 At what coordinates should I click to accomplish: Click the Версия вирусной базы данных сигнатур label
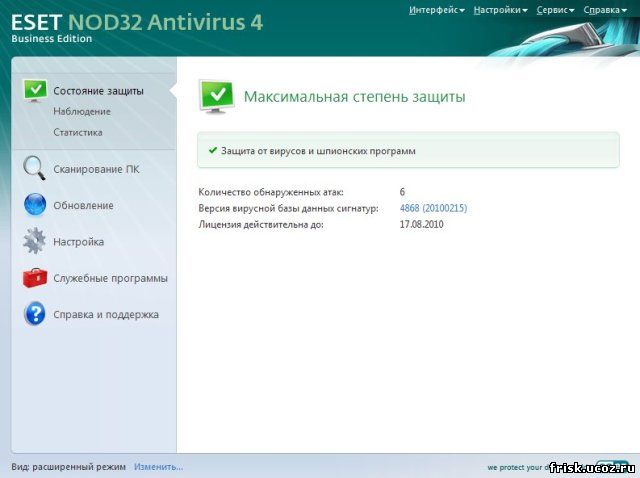click(288, 208)
